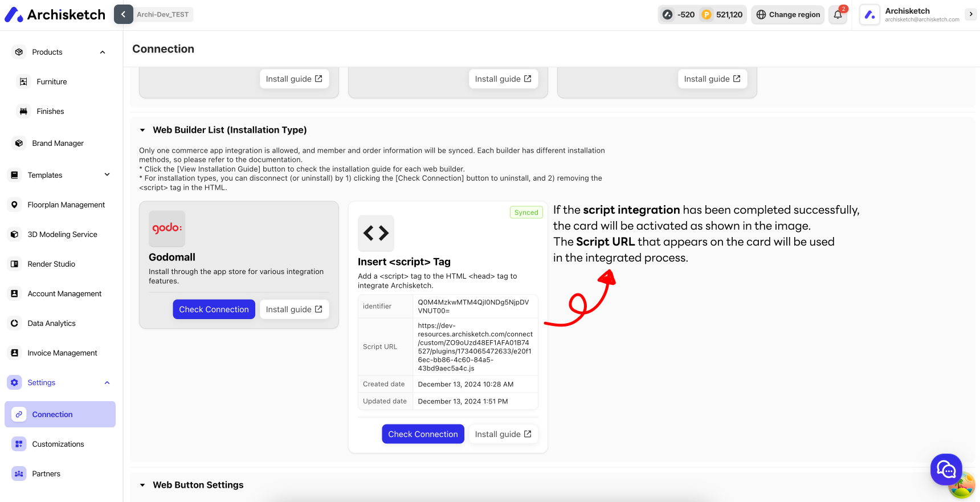Click the Partners sidebar icon
This screenshot has height=502, width=980.
coord(19,474)
